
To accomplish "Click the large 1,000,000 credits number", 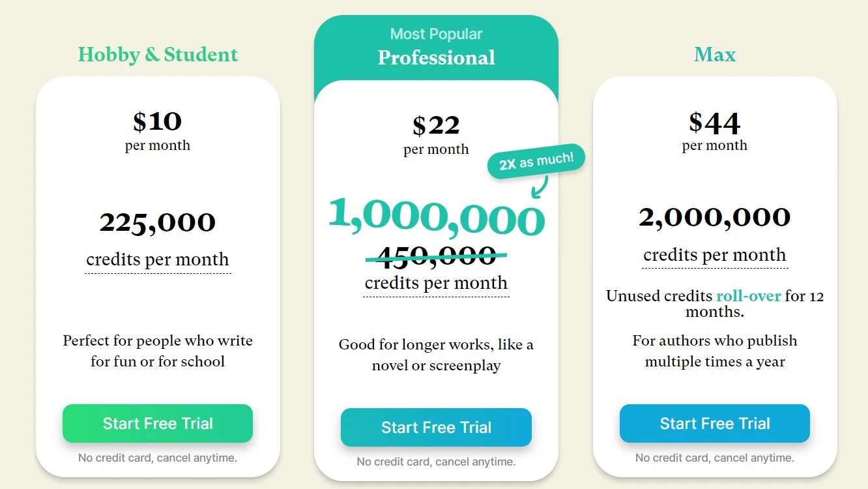I will [436, 216].
